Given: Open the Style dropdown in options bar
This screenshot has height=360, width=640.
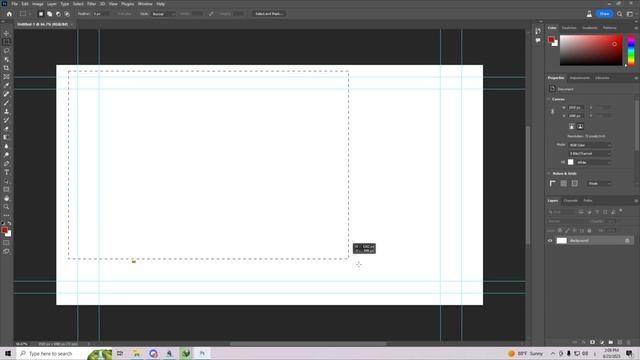Looking at the screenshot, I should (x=163, y=14).
